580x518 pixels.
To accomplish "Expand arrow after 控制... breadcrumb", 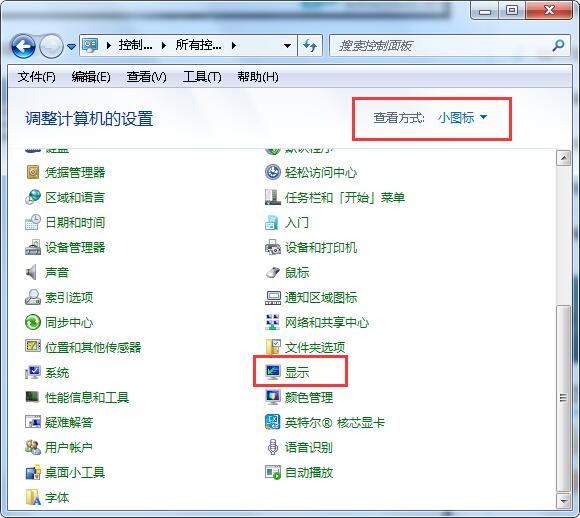I will [x=164, y=46].
